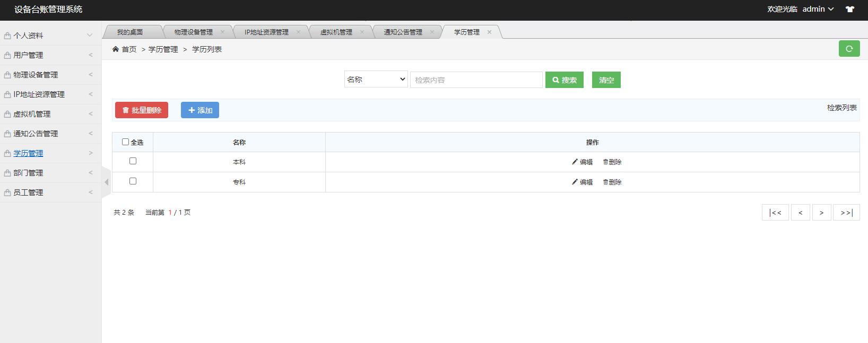Close the 虚拟机管理 tab
Viewport: 868px width, 343px height.
coord(362,32)
